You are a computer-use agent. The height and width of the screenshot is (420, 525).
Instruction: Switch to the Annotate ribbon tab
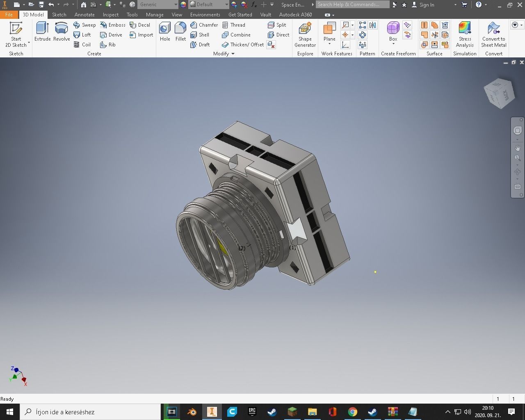84,14
